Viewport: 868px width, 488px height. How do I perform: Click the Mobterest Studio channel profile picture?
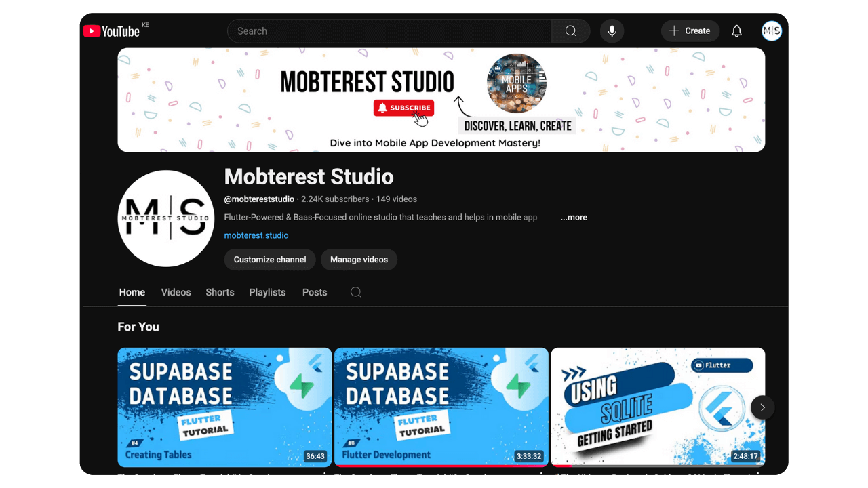(x=166, y=218)
